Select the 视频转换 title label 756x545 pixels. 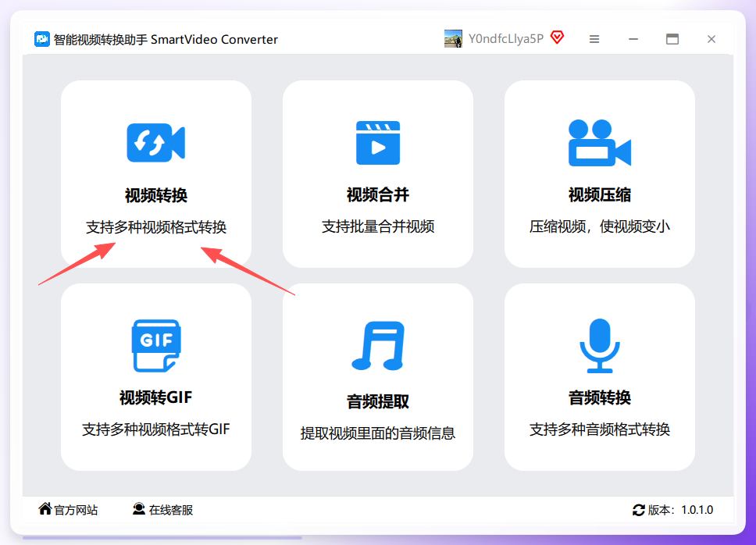156,195
